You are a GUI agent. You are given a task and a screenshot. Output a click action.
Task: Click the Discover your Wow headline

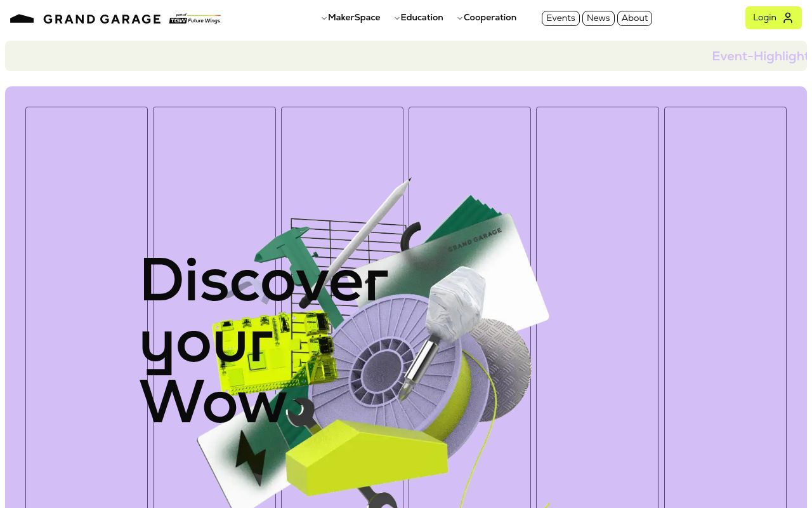[x=263, y=340]
